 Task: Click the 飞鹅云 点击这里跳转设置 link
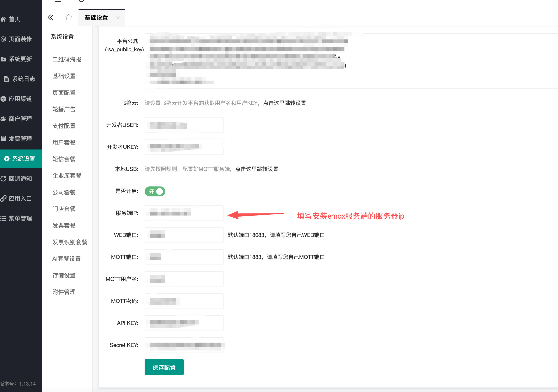284,103
